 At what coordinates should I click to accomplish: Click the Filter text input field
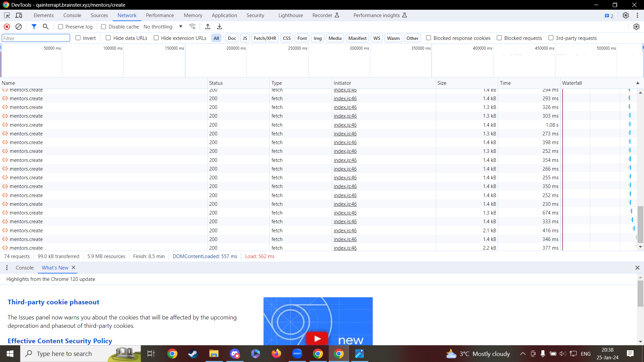pos(36,38)
